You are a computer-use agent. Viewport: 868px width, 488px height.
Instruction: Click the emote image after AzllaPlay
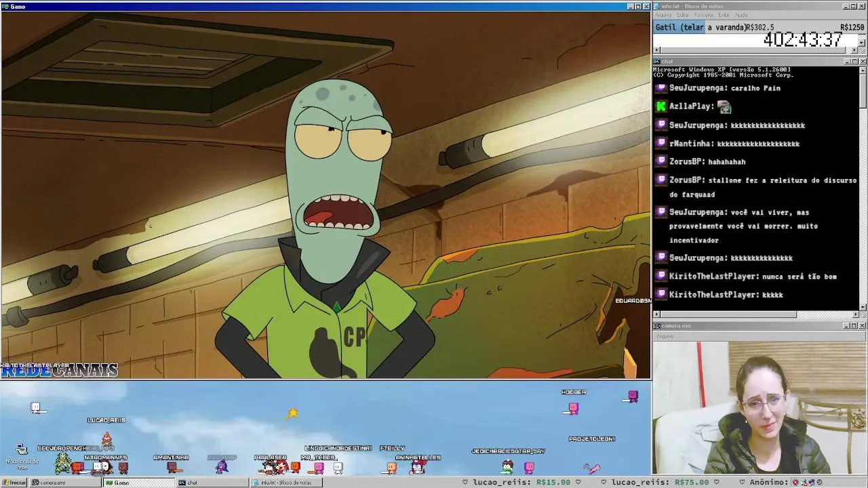tap(724, 106)
